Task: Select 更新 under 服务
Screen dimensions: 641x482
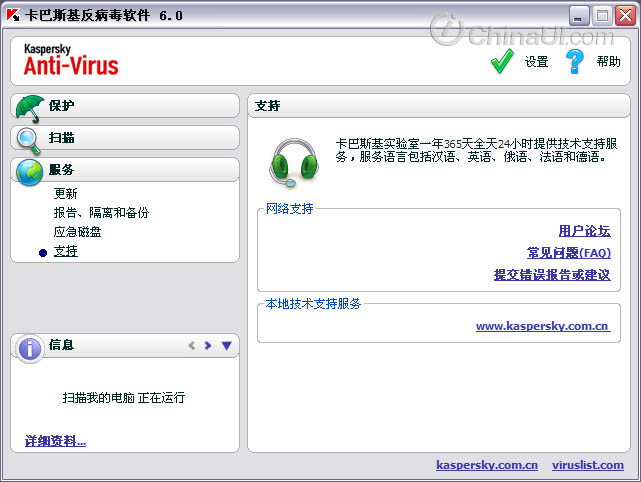Action: click(x=65, y=193)
